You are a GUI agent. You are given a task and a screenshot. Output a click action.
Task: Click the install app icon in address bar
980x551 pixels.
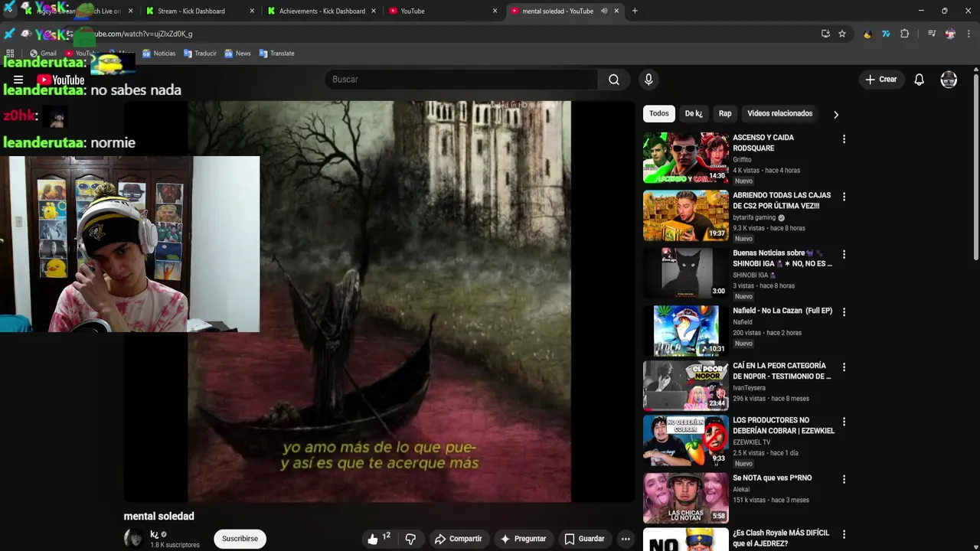[825, 34]
